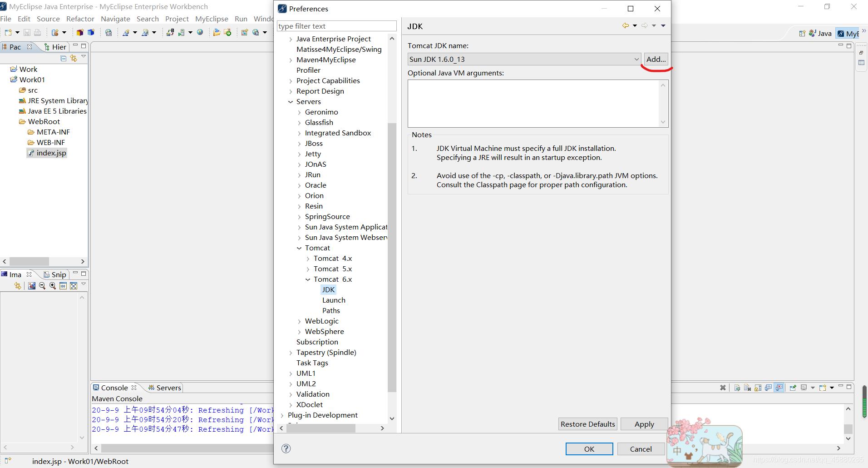868x468 pixels.
Task: Click the open folder toolbar icon
Action: click(x=217, y=32)
